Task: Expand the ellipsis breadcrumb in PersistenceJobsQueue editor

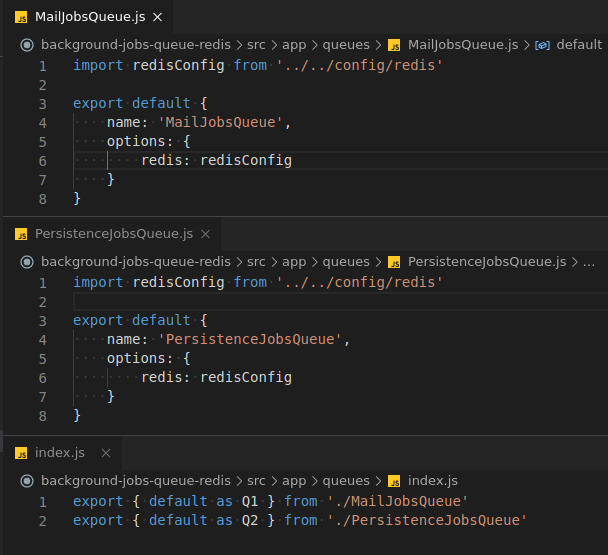Action: tap(589, 263)
